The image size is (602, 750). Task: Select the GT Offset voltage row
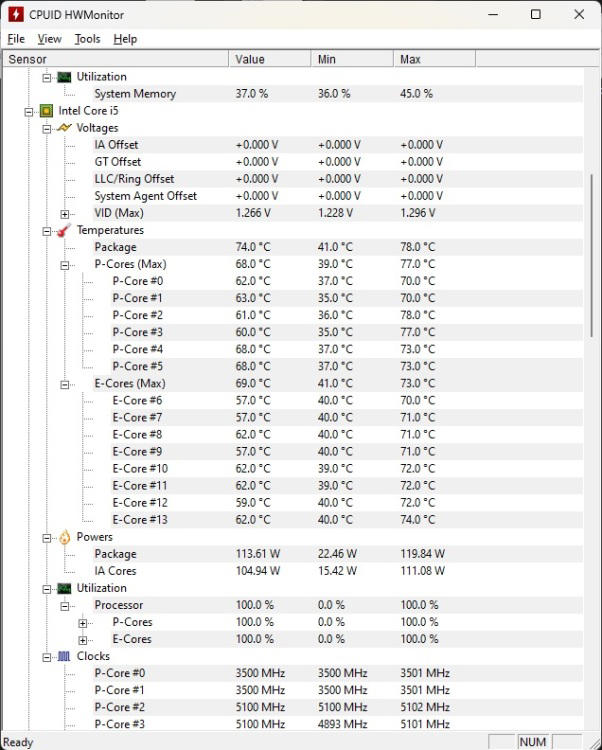(x=338, y=162)
